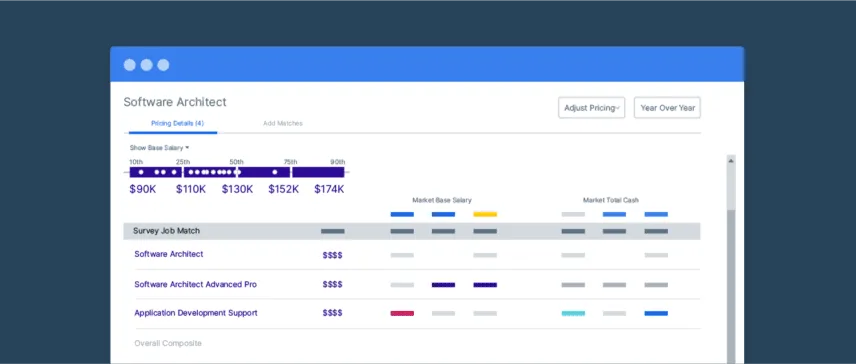Click the first window control dot in title bar
This screenshot has height=364, width=856.
coord(129,65)
